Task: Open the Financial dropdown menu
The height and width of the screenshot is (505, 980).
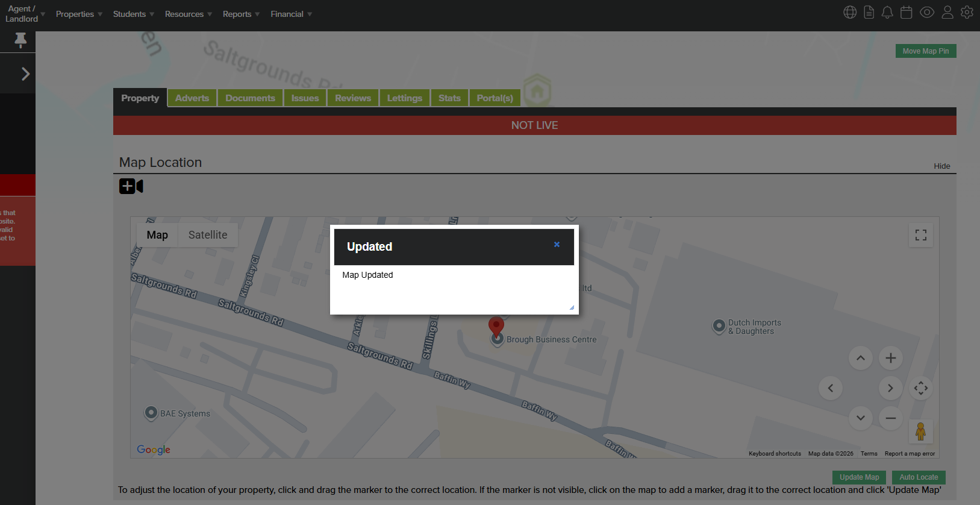Action: tap(291, 14)
